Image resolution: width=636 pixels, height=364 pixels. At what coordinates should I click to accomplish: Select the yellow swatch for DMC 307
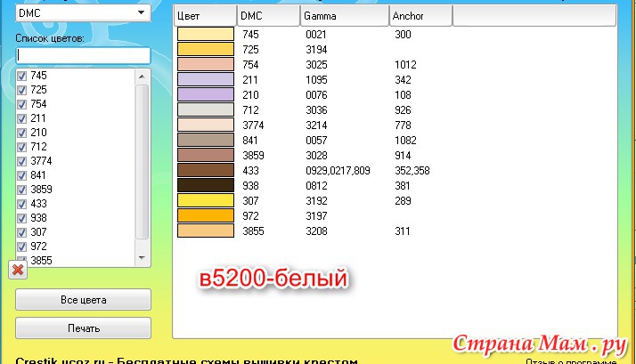point(206,200)
